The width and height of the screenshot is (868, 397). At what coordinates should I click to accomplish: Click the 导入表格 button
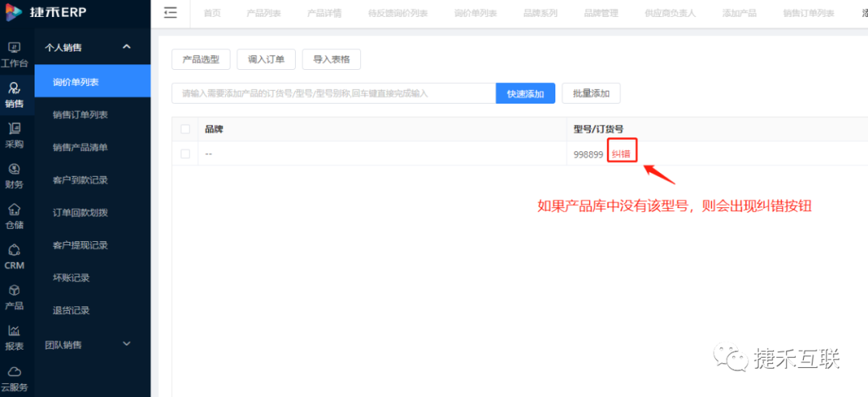(x=332, y=59)
